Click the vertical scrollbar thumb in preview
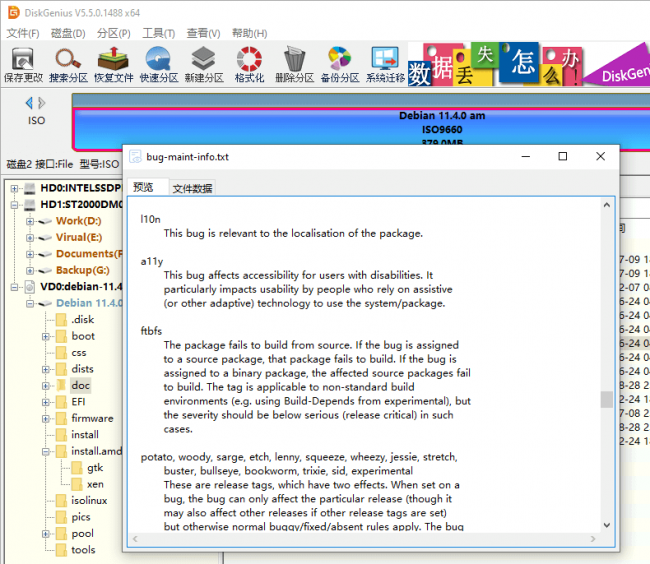Screen dimensions: 650x564 [606, 399]
